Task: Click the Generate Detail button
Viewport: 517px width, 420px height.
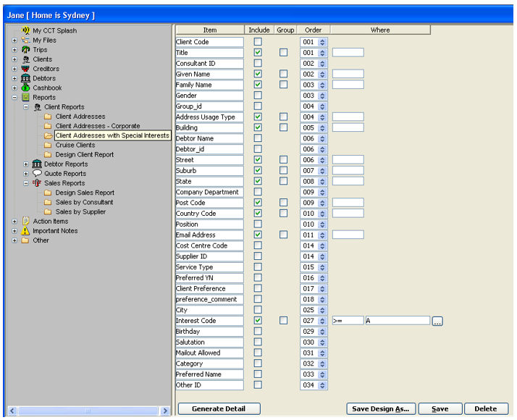Action: tap(219, 409)
